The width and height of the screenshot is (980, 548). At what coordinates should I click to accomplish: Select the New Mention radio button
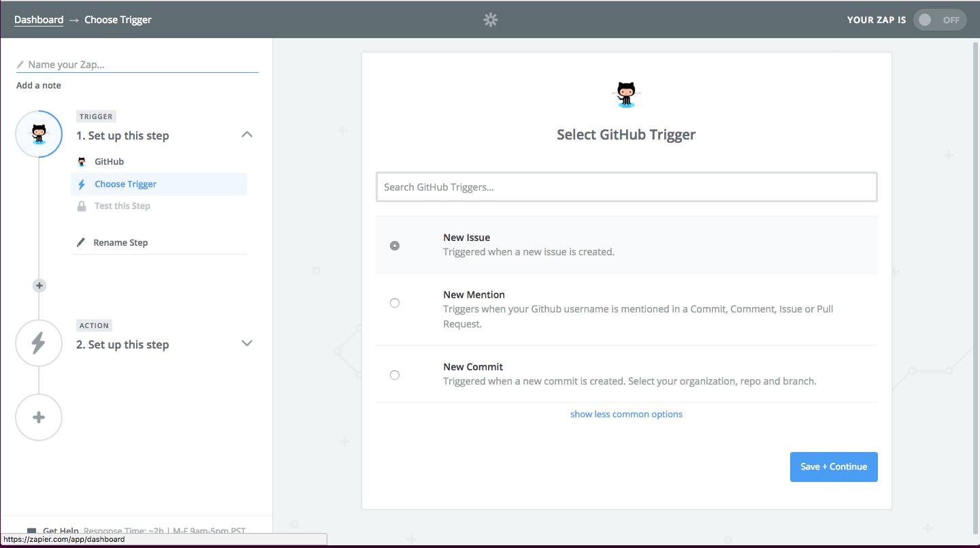(x=395, y=303)
